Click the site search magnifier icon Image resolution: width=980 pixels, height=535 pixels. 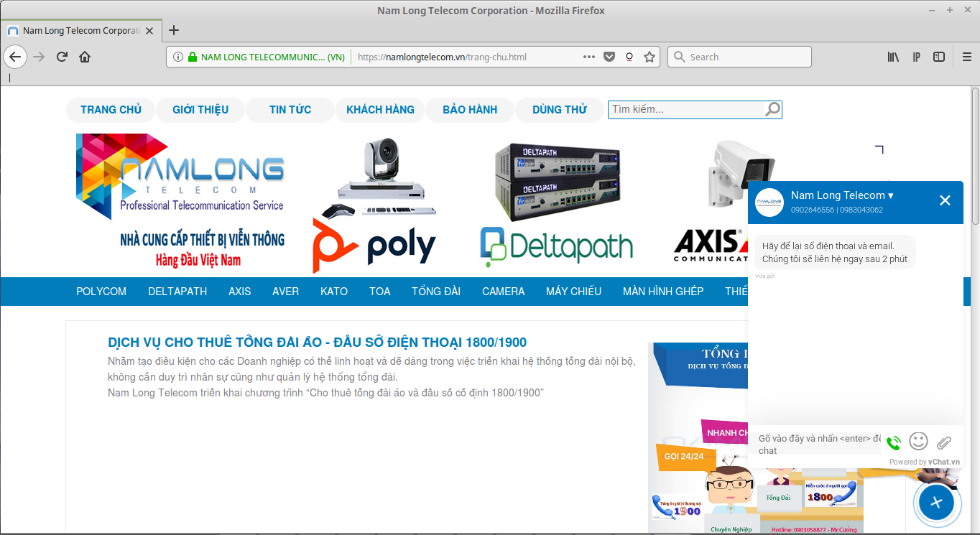click(772, 109)
